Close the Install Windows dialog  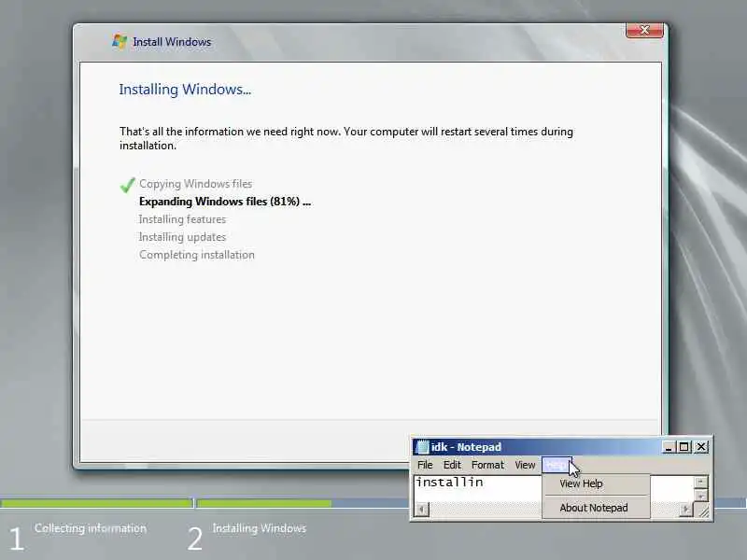pos(644,30)
